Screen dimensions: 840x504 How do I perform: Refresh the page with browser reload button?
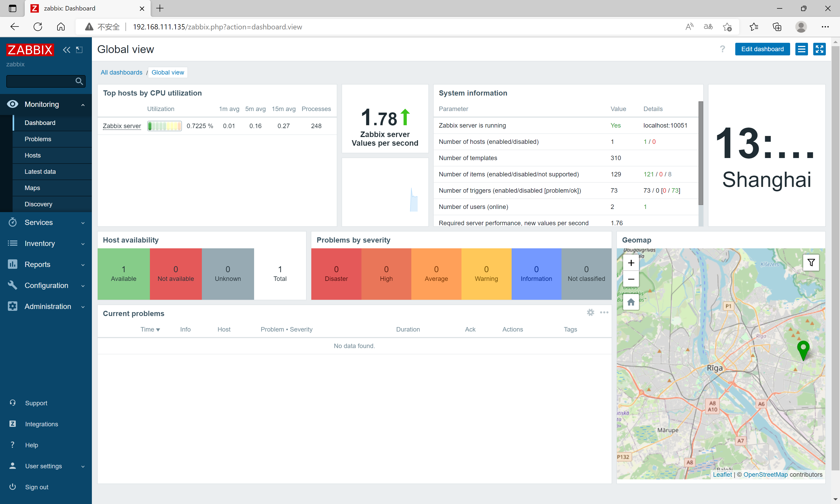tap(38, 27)
